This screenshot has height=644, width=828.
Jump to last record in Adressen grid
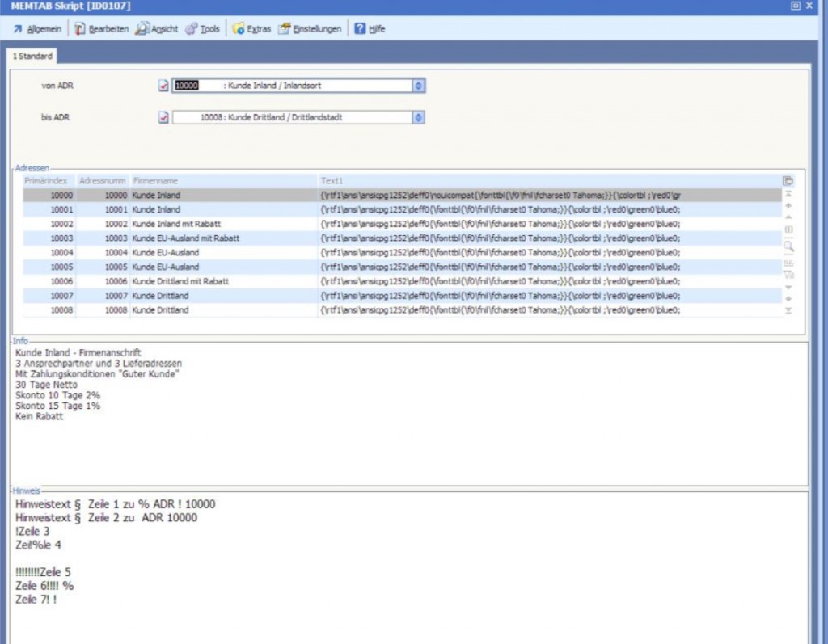click(788, 311)
